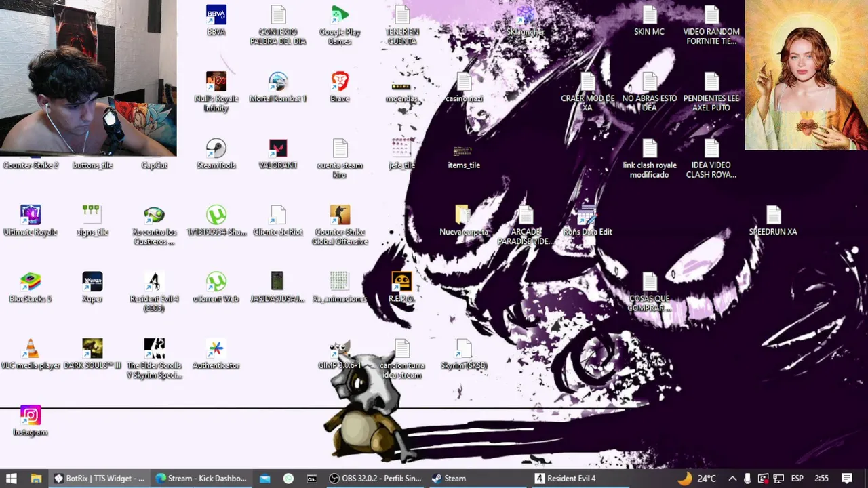Launch Mortal Kombat 1 shortcut
This screenshot has width=868, height=488.
(x=278, y=87)
